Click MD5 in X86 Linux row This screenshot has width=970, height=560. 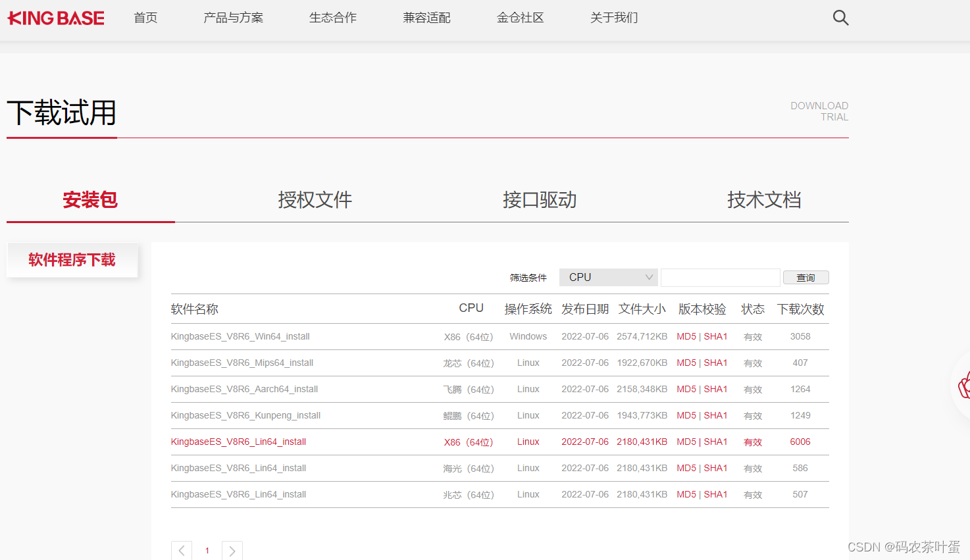(686, 442)
